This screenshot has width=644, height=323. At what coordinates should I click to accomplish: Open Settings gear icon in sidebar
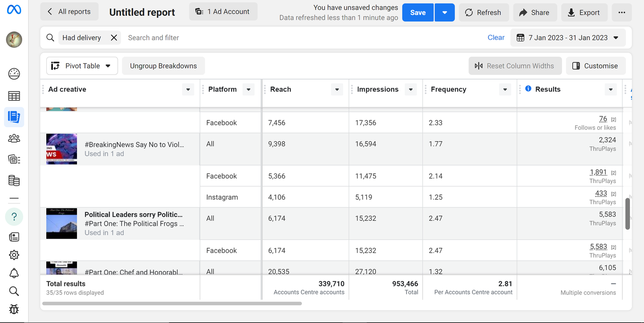[14, 255]
